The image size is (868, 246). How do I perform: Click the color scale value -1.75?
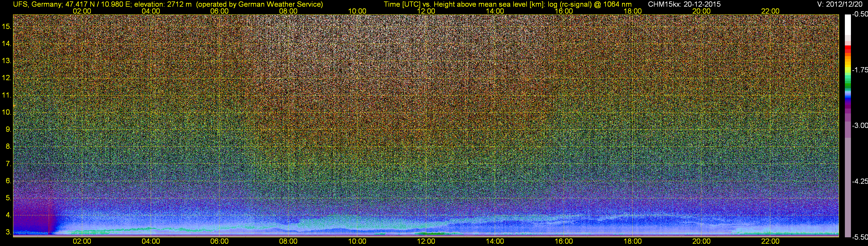coord(860,70)
